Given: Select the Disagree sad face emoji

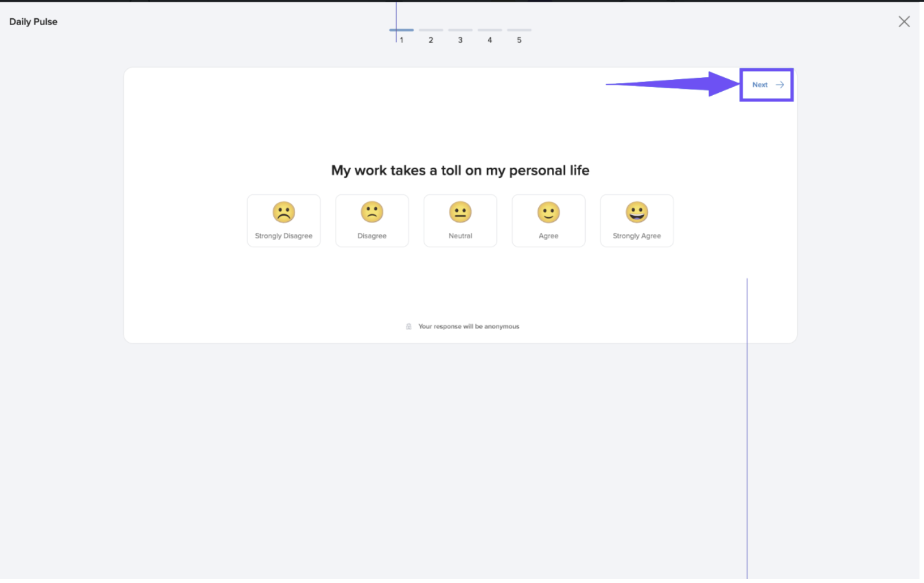Looking at the screenshot, I should [372, 212].
